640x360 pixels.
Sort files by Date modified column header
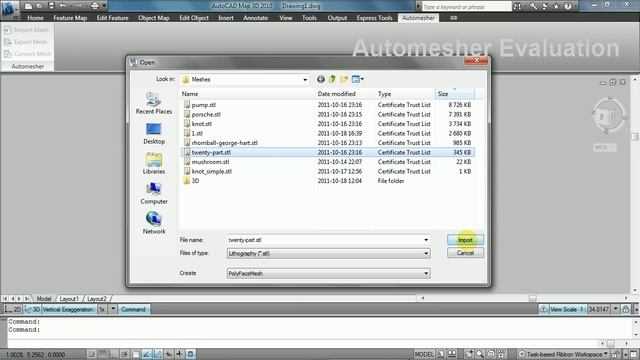pos(345,94)
